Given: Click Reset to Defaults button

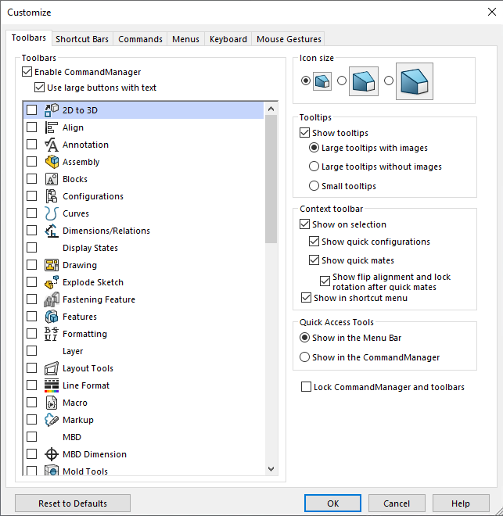Looking at the screenshot, I should tap(73, 503).
